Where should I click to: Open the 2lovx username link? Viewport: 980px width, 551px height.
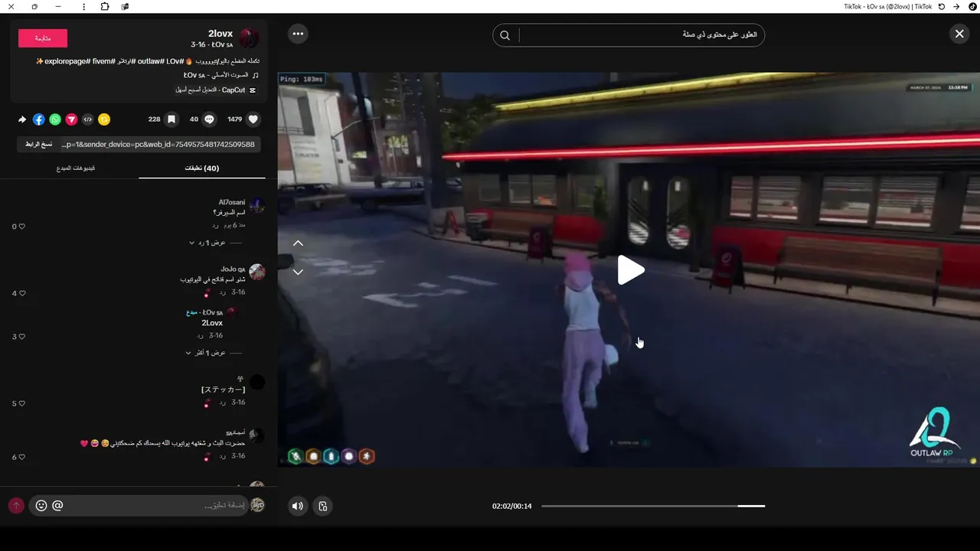220,34
